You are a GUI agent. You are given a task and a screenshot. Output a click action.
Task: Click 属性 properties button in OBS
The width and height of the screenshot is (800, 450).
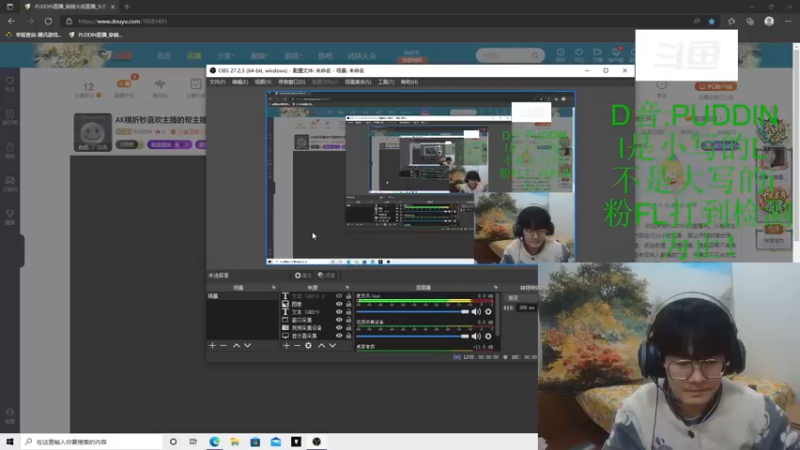coord(303,276)
